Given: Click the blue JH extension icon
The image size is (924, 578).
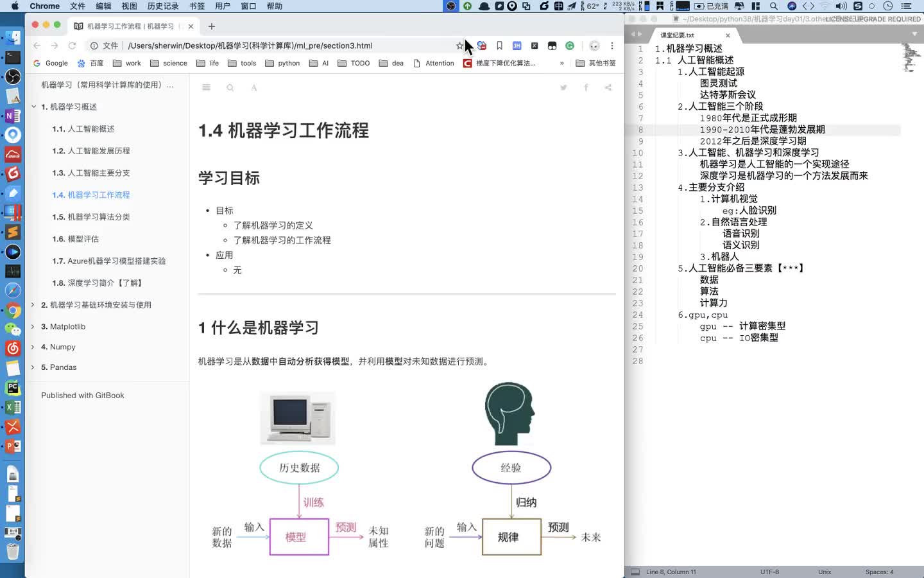Looking at the screenshot, I should pyautogui.click(x=517, y=46).
